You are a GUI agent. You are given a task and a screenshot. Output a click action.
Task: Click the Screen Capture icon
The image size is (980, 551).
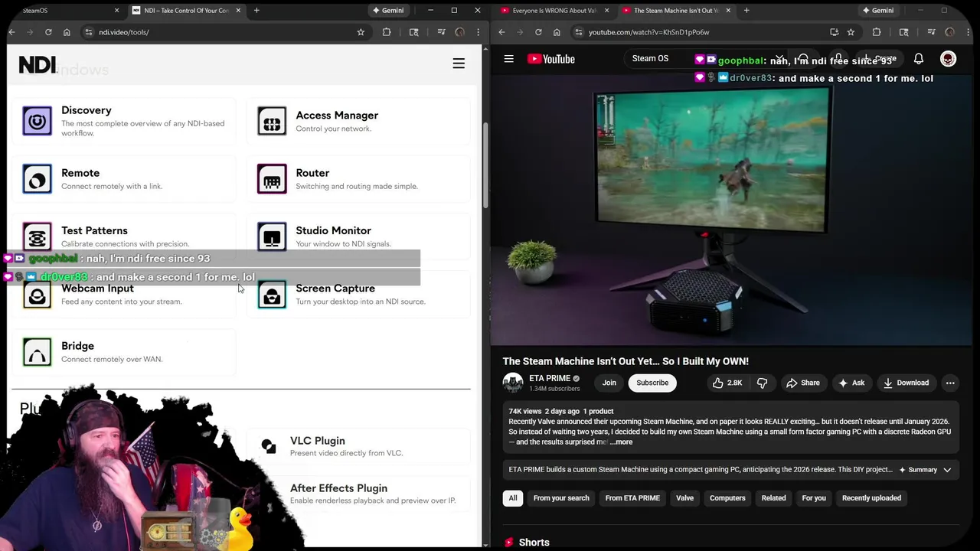pyautogui.click(x=272, y=295)
